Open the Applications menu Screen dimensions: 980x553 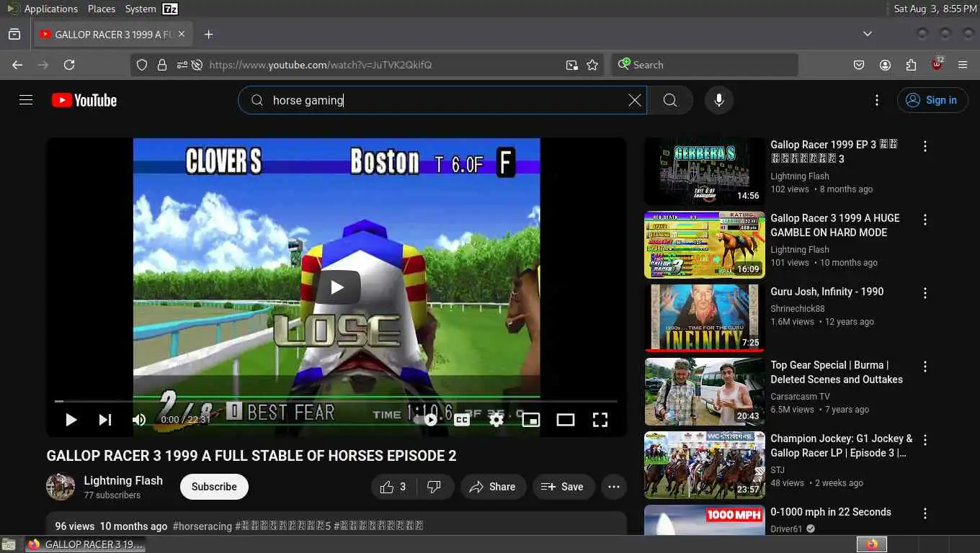click(x=50, y=9)
